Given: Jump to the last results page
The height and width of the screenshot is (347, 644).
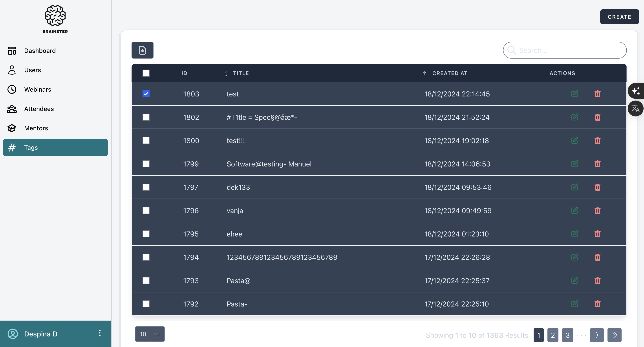Looking at the screenshot, I should 614,335.
